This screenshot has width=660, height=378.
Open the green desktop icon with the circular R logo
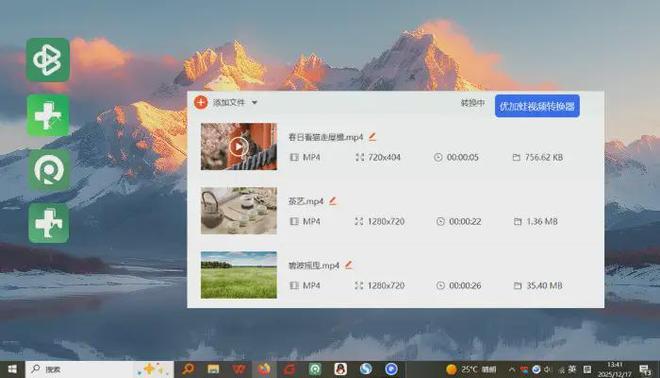48,170
